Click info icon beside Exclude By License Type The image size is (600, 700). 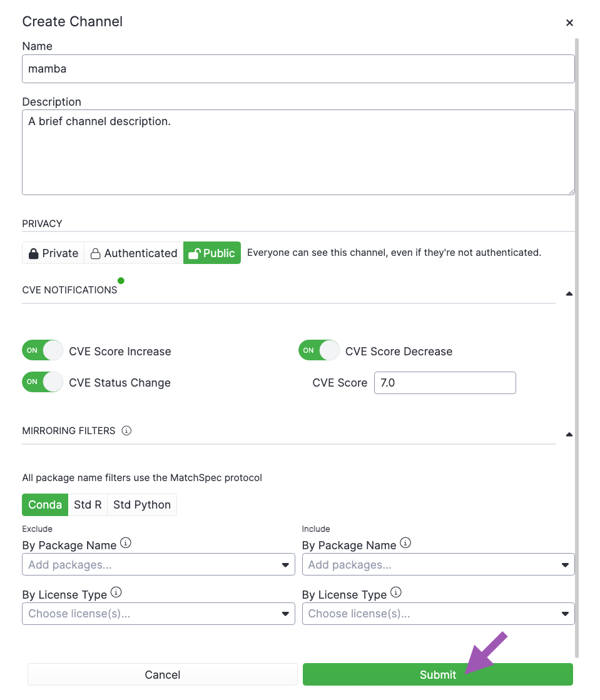[x=116, y=592]
